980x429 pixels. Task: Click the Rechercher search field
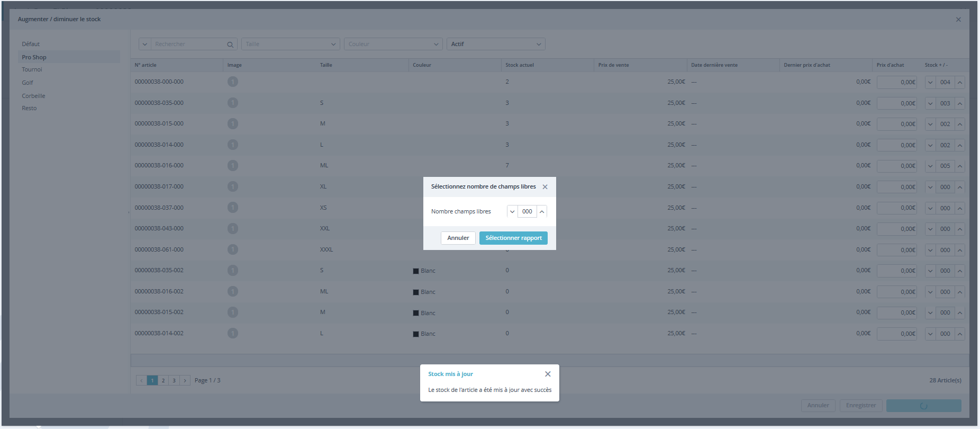click(x=188, y=44)
